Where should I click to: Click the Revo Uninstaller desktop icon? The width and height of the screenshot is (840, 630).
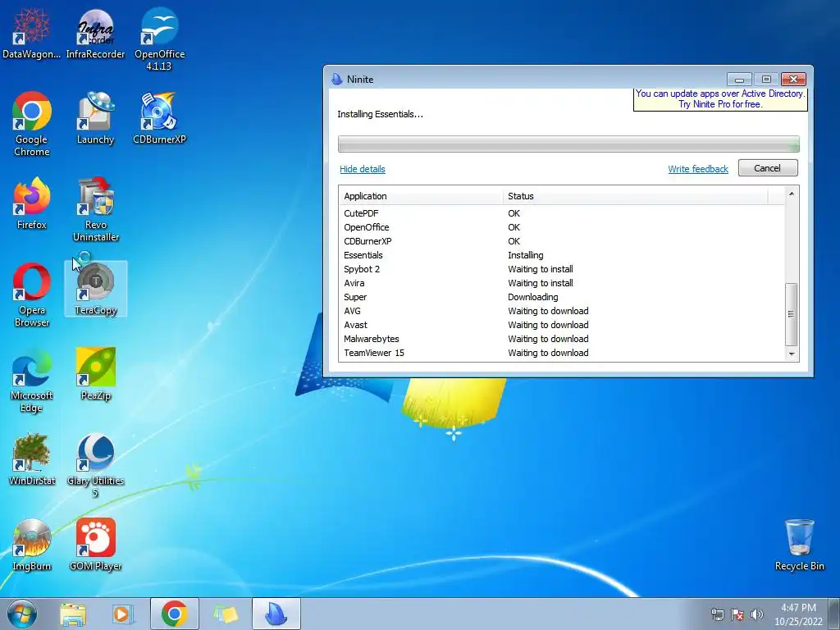[x=95, y=209]
